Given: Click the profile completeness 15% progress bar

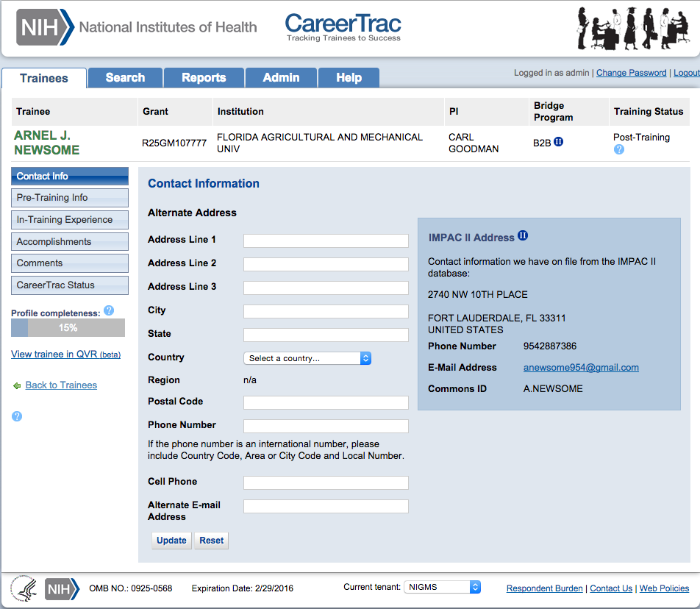Looking at the screenshot, I should click(68, 328).
